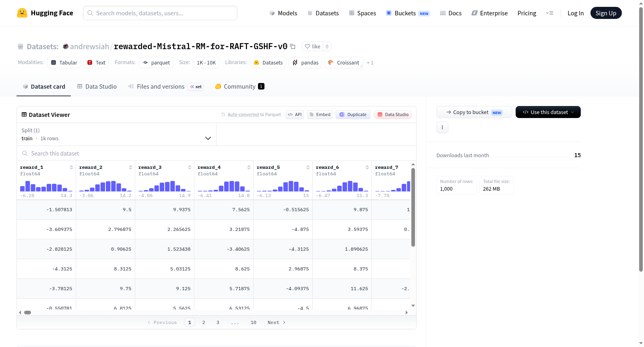Open the Datasets library tag
The width and height of the screenshot is (644, 347).
[268, 62]
